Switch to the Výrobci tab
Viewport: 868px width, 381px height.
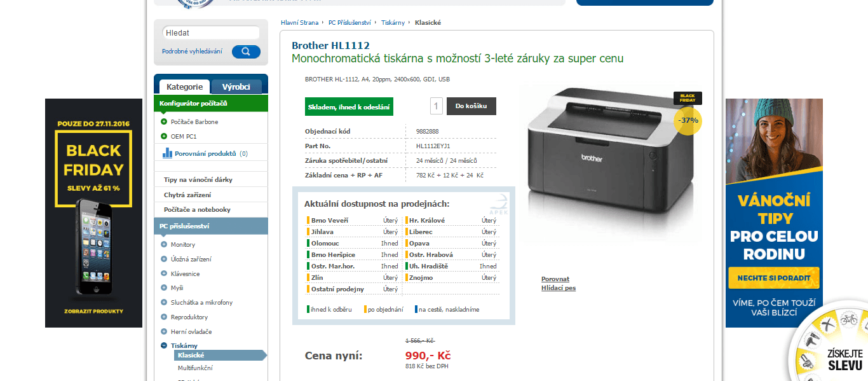(236, 87)
